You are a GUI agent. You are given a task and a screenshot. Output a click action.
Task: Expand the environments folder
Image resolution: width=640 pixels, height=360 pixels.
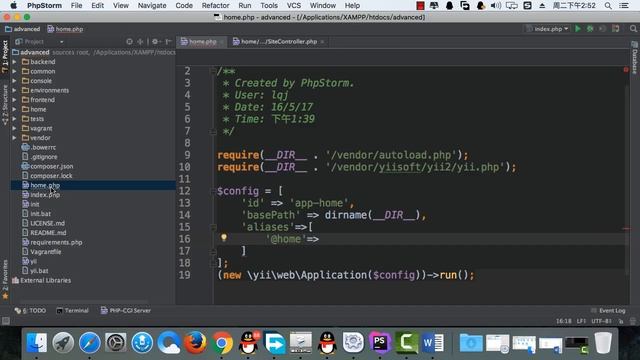14,90
